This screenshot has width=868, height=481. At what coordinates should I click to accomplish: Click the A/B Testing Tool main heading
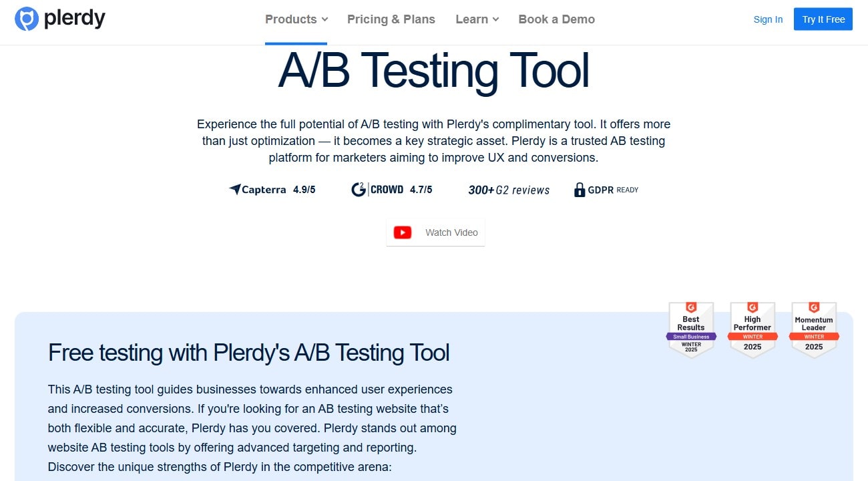tap(434, 71)
